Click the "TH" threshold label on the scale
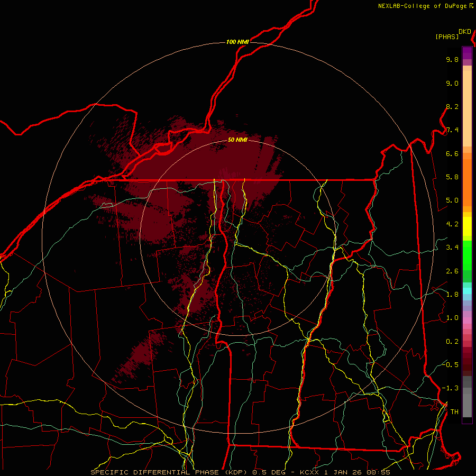The height and width of the screenshot is (476, 476). [x=454, y=411]
